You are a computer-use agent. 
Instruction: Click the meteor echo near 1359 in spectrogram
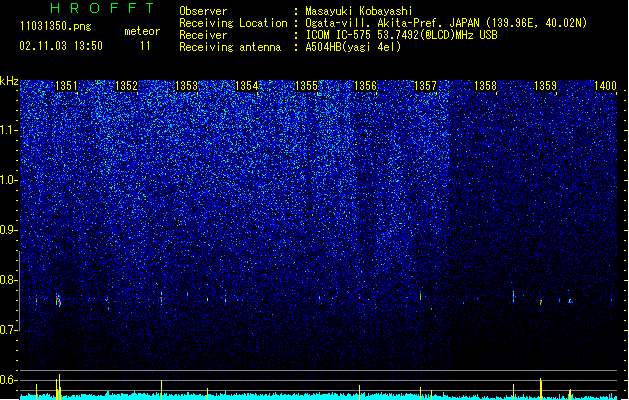pyautogui.click(x=541, y=302)
